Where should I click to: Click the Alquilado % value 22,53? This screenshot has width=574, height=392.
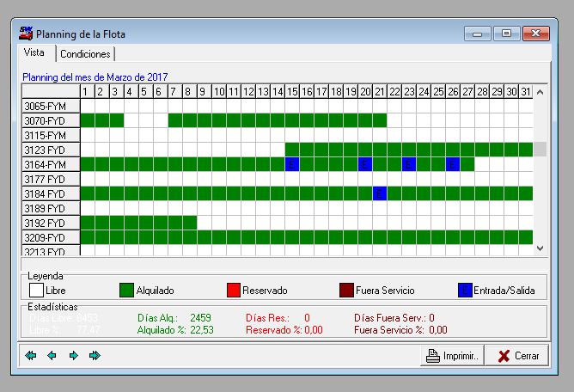(202, 330)
